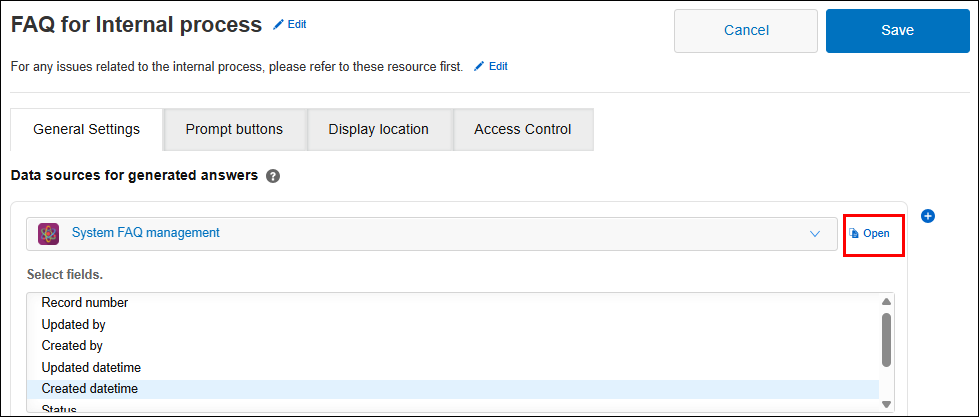Go to the Display location tab
This screenshot has height=417, width=979.
(378, 129)
